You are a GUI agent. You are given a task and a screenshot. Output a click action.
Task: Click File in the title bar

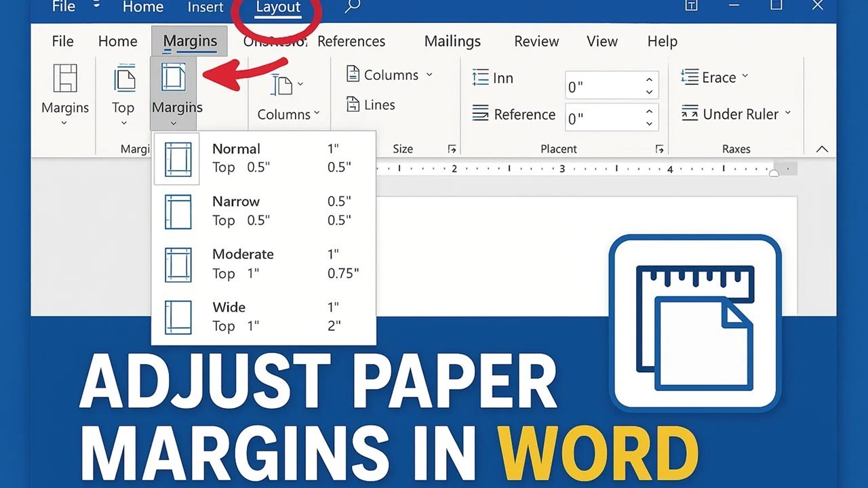point(64,7)
